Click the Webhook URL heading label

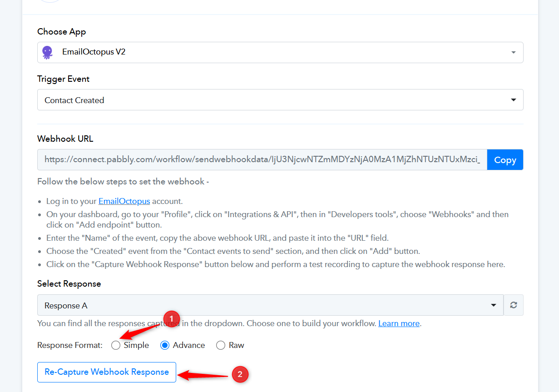click(x=65, y=139)
